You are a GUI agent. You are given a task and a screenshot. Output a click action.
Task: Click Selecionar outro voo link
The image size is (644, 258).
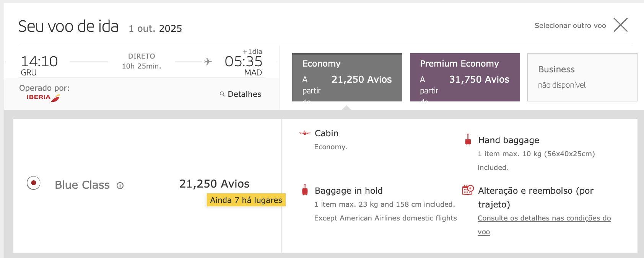[x=570, y=26]
